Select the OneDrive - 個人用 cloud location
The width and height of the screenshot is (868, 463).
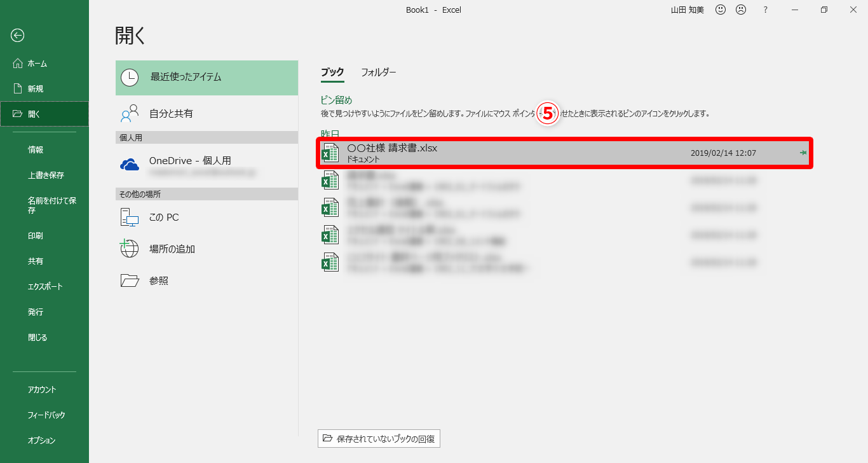point(207,165)
